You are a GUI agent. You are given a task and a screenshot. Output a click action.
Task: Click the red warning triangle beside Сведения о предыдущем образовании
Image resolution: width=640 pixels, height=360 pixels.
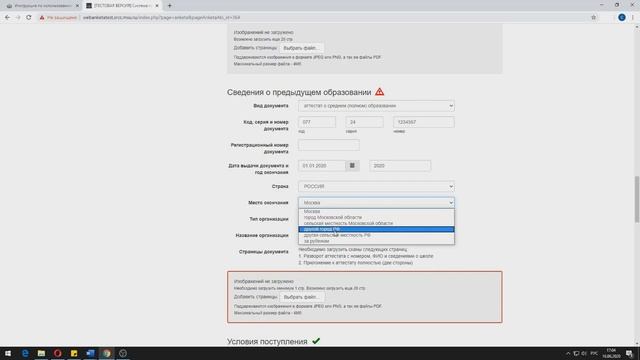coord(380,92)
